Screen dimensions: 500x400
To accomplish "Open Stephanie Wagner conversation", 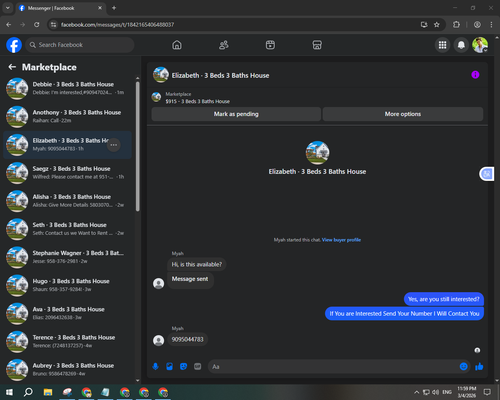I will pyautogui.click(x=68, y=257).
